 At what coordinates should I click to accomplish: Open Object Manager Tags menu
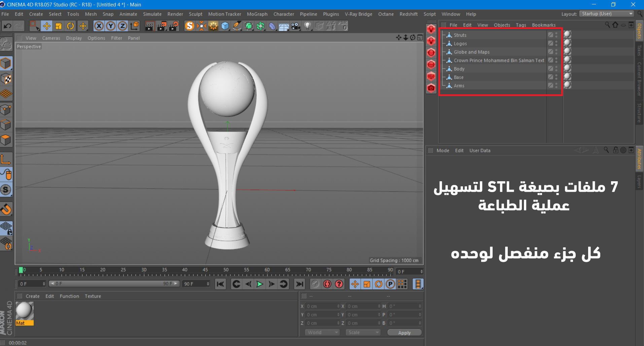(x=521, y=25)
